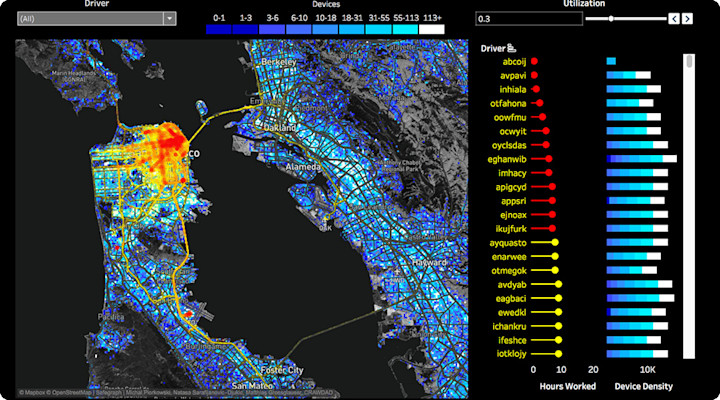
Task: Select driver abcoij in the list
Action: point(514,62)
